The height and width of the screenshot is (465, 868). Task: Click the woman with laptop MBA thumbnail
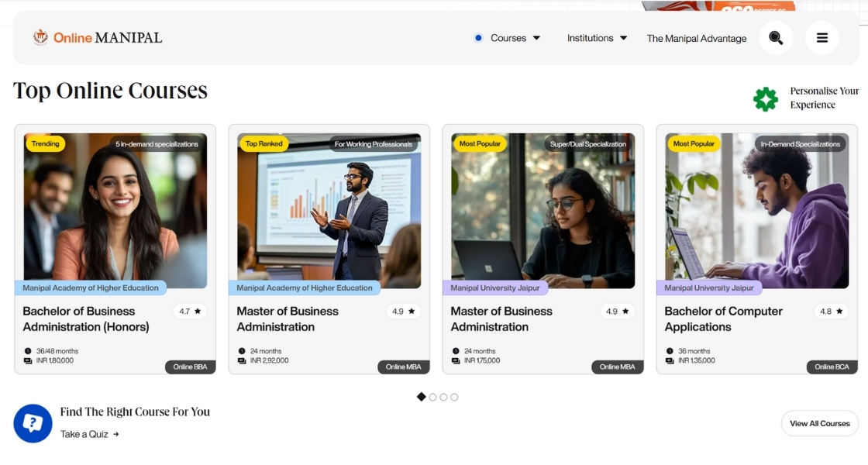[543, 210]
